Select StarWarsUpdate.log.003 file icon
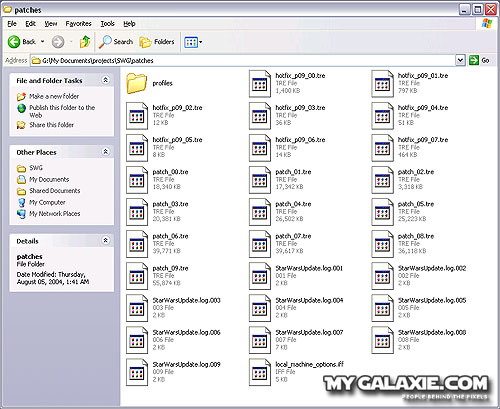This screenshot has height=409, width=500. coord(137,308)
